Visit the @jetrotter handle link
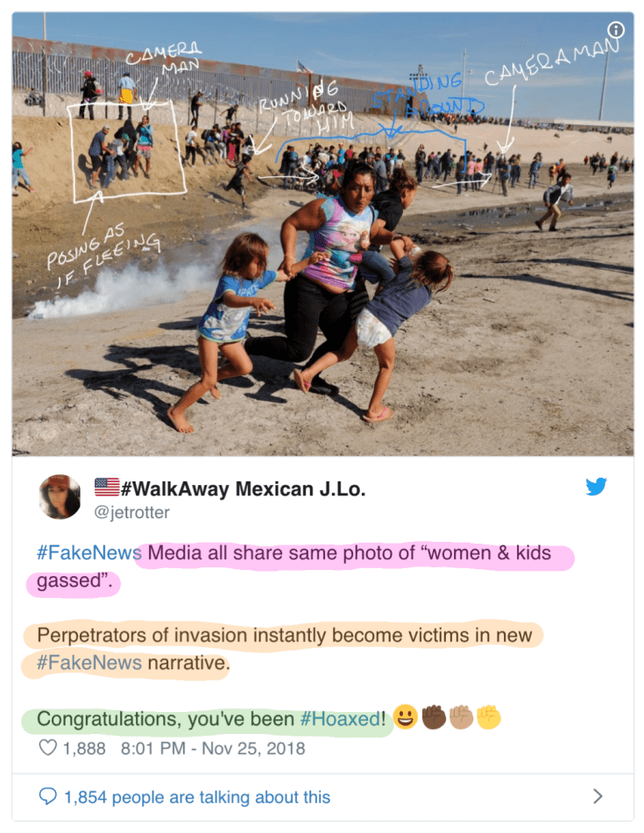The height and width of the screenshot is (833, 644). coord(131,512)
